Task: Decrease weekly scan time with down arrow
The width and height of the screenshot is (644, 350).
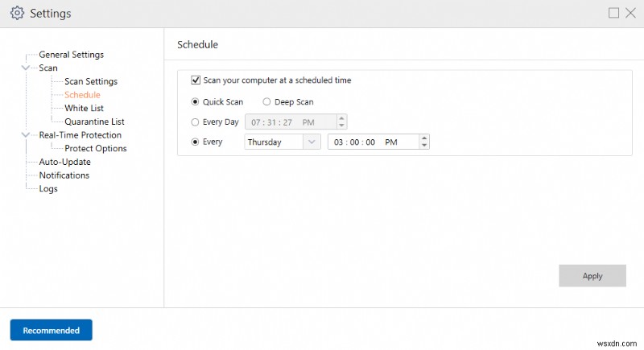Action: [424, 146]
